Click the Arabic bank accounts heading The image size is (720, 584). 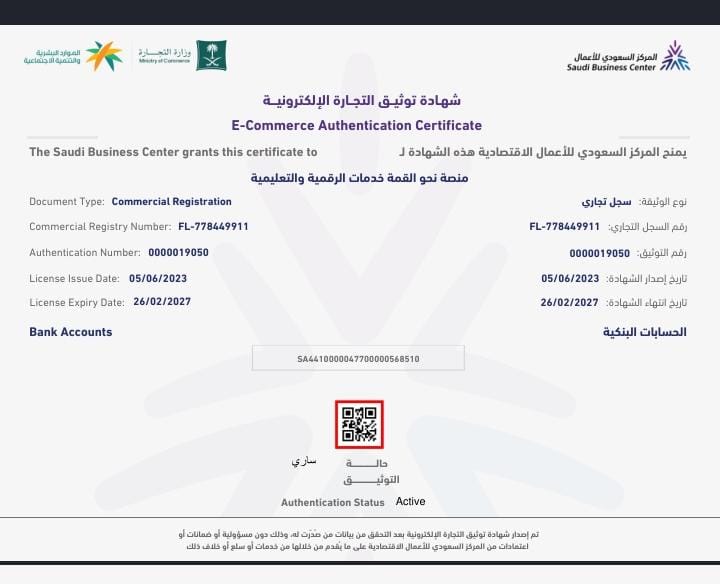pyautogui.click(x=644, y=332)
